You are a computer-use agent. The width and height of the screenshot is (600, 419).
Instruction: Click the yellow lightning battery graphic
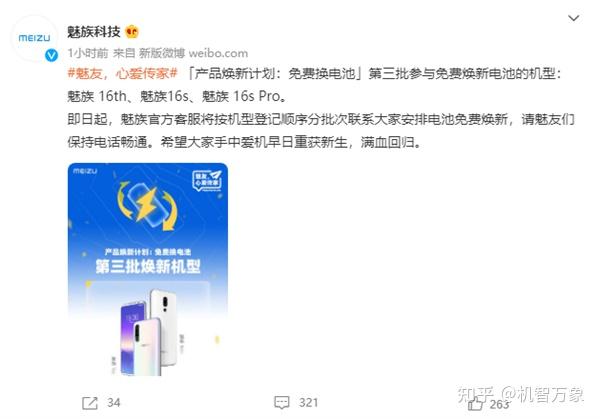(x=147, y=205)
